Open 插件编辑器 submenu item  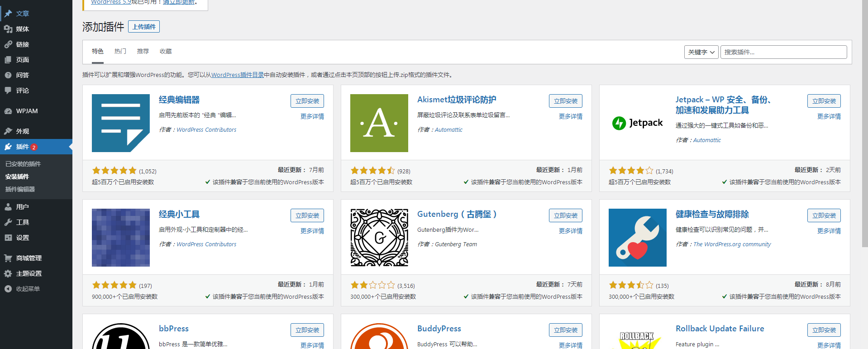pyautogui.click(x=20, y=189)
